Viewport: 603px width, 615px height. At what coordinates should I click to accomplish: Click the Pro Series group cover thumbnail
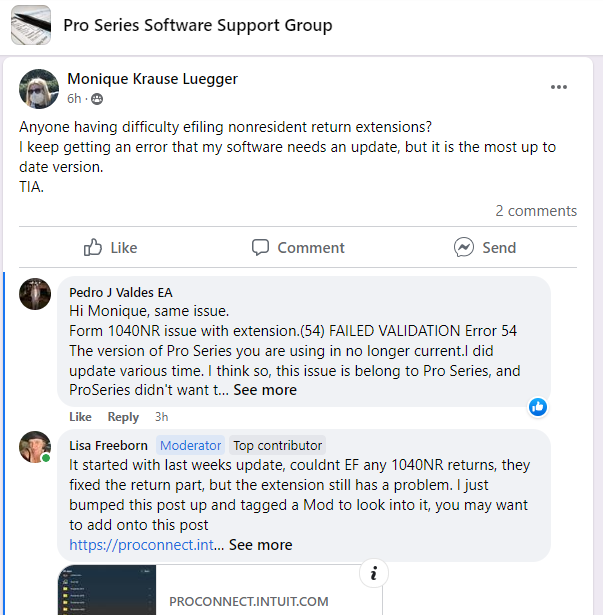point(31,25)
